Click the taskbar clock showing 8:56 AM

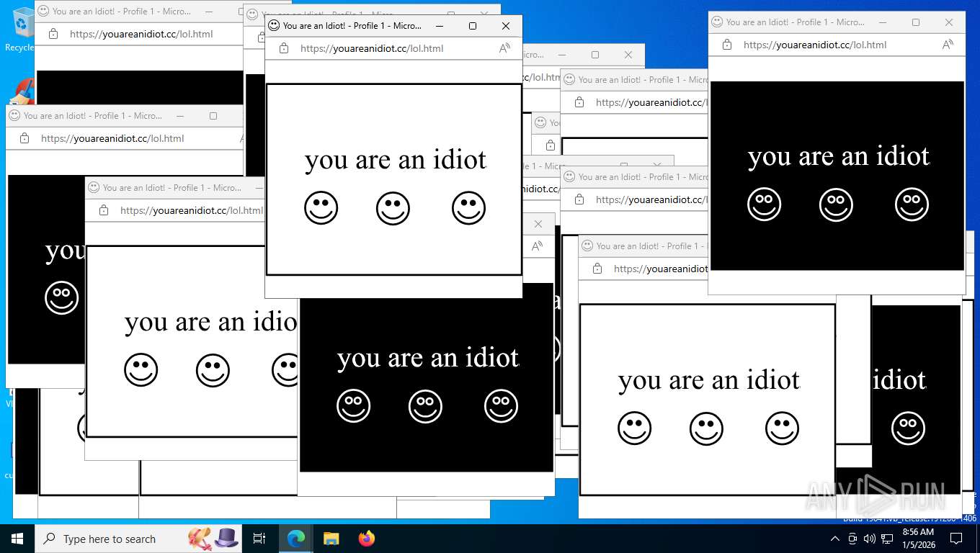coord(918,539)
